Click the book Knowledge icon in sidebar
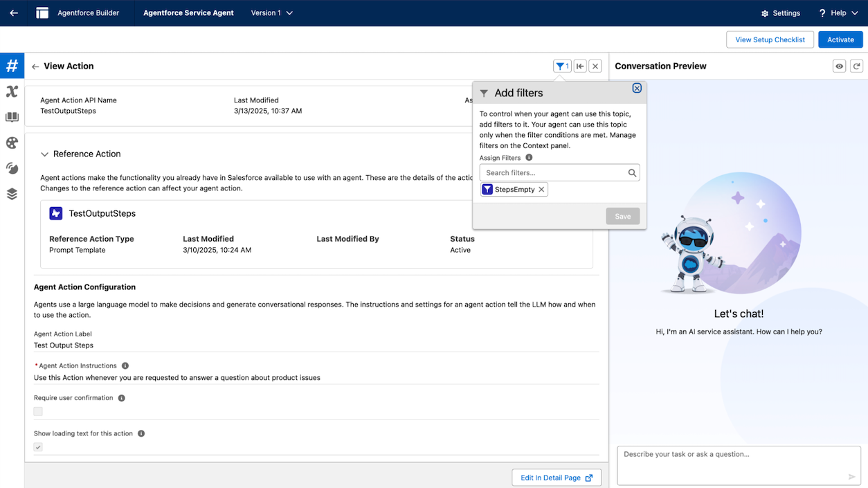The width and height of the screenshot is (868, 488). tap(12, 116)
